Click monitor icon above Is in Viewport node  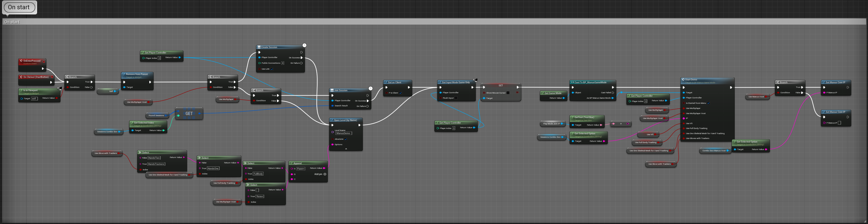[60, 88]
